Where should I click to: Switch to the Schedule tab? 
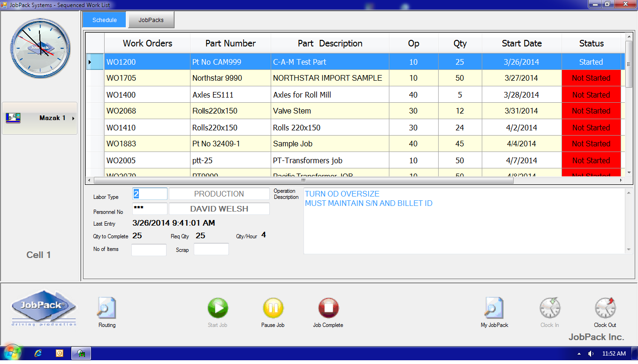coord(105,20)
